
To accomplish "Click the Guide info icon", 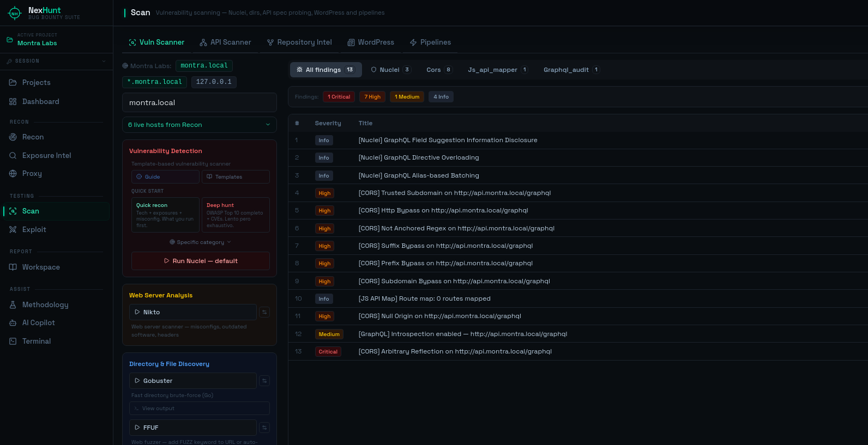I will click(x=139, y=177).
